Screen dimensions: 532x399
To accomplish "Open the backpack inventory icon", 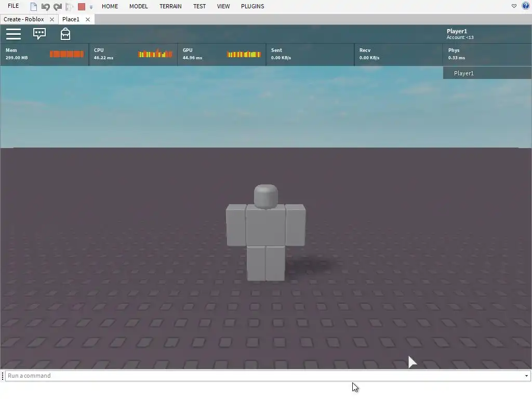I will (x=65, y=34).
